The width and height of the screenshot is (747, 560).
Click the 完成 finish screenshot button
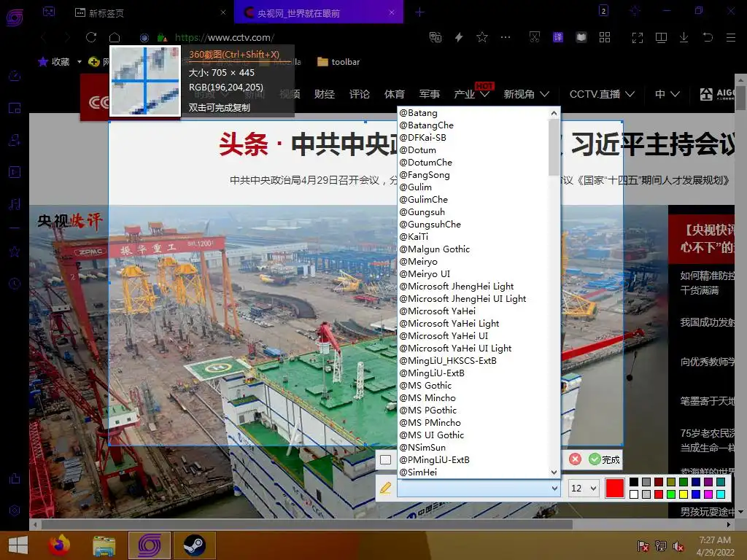604,459
